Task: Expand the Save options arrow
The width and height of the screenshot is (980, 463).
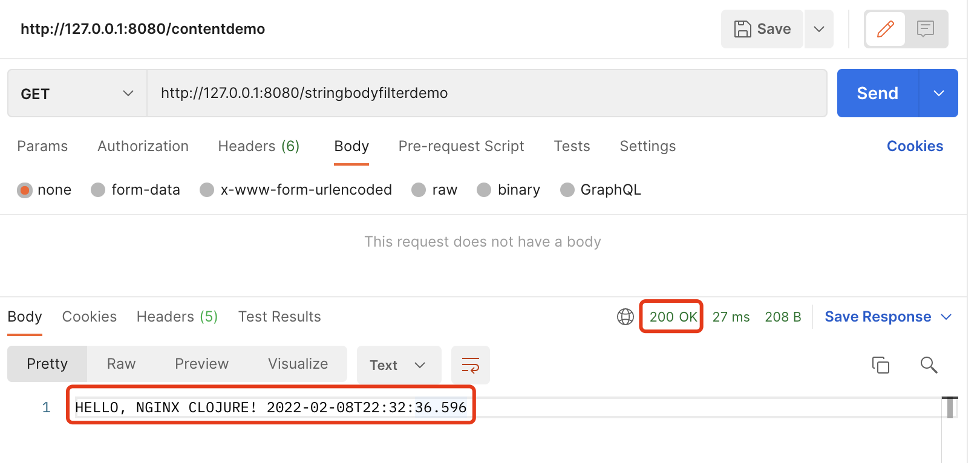Action: [818, 29]
